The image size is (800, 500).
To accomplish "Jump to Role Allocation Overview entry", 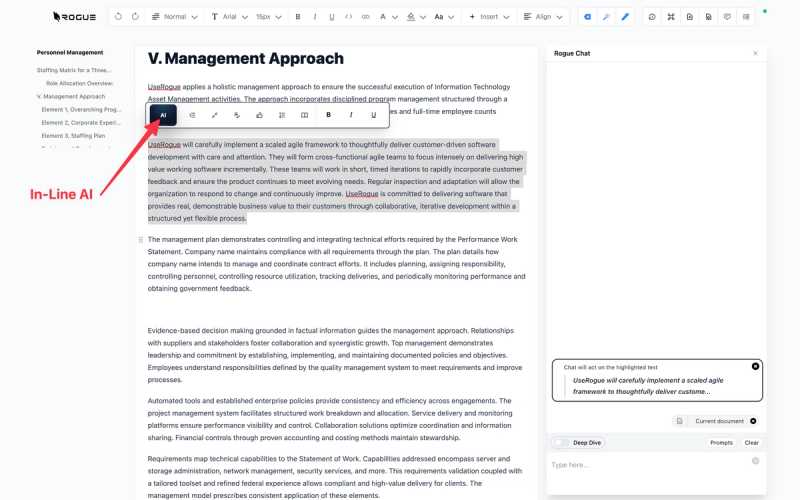I will [80, 83].
